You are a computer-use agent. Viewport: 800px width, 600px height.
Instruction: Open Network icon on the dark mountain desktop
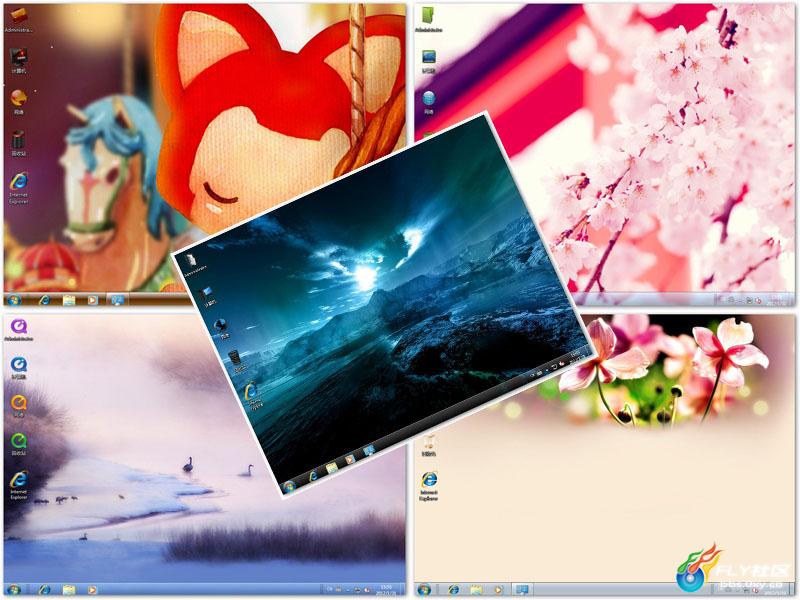(x=221, y=328)
